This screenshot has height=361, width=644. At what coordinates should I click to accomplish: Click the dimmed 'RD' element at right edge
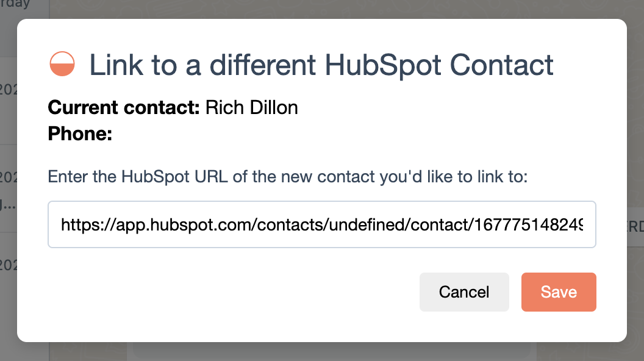click(x=635, y=226)
